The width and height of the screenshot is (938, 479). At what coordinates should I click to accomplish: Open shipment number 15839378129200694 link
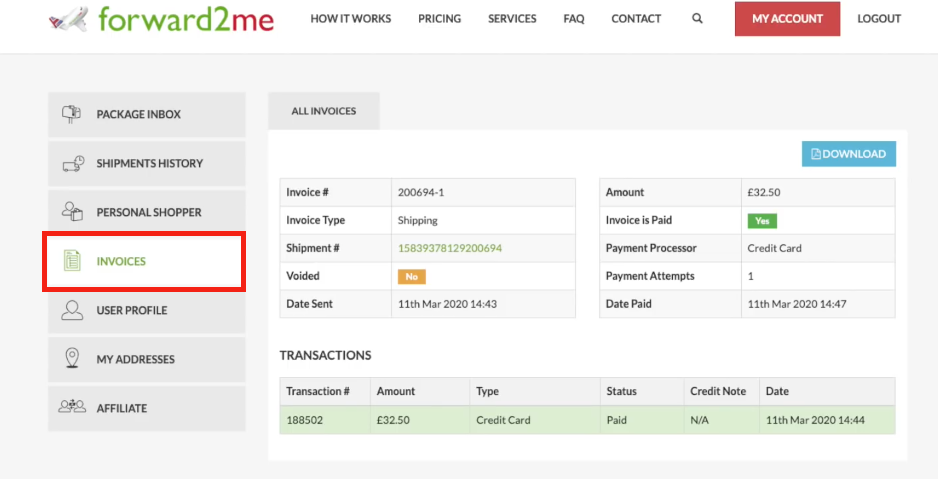tap(450, 248)
